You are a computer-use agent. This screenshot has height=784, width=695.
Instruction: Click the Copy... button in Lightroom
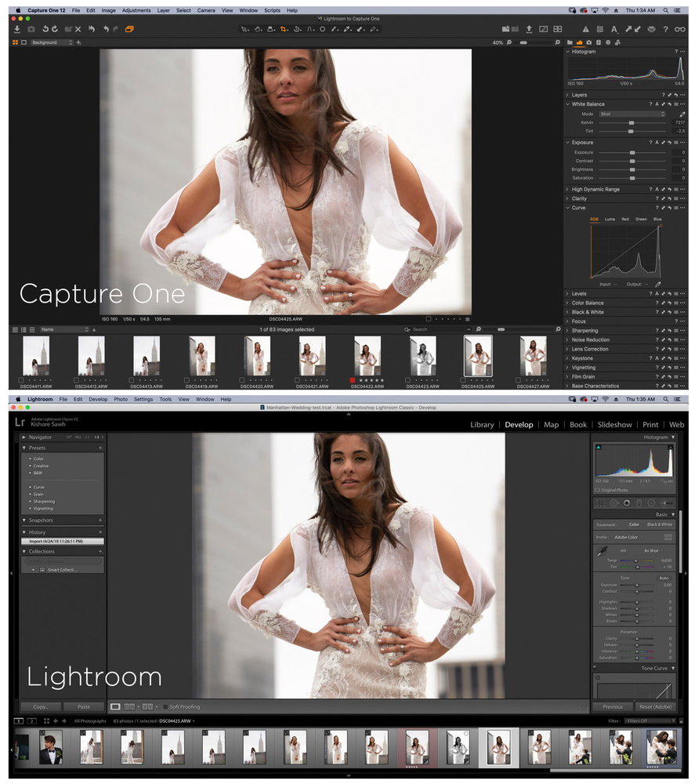click(x=41, y=707)
